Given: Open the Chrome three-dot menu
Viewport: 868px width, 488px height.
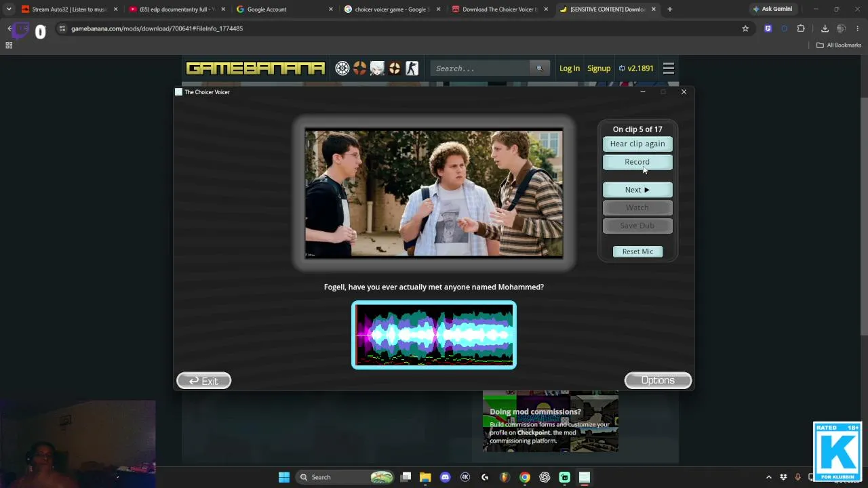Looking at the screenshot, I should point(858,28).
